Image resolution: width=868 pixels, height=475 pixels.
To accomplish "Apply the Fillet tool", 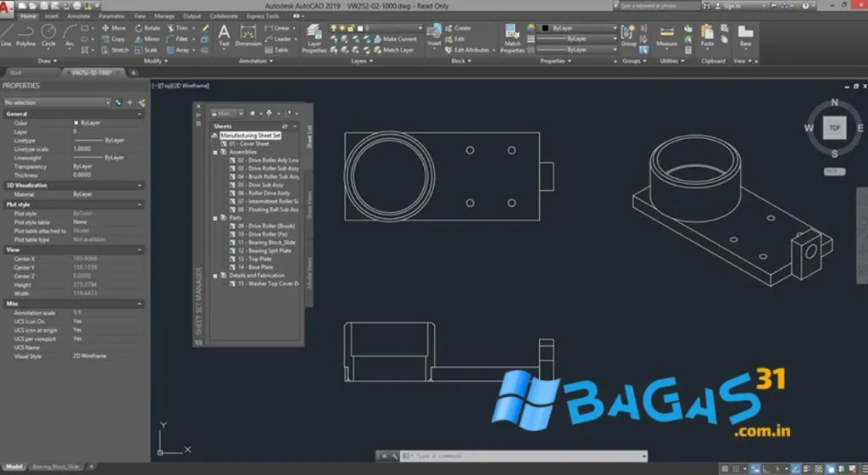I will [x=178, y=39].
